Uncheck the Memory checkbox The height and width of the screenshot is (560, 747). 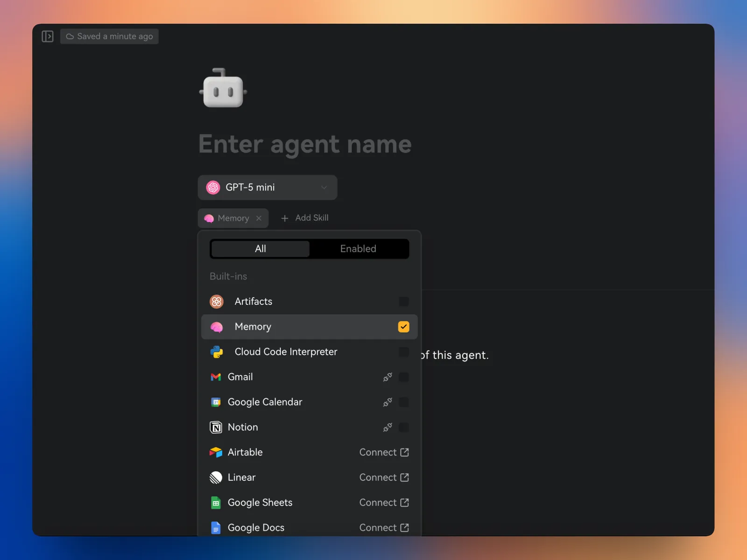[404, 327]
